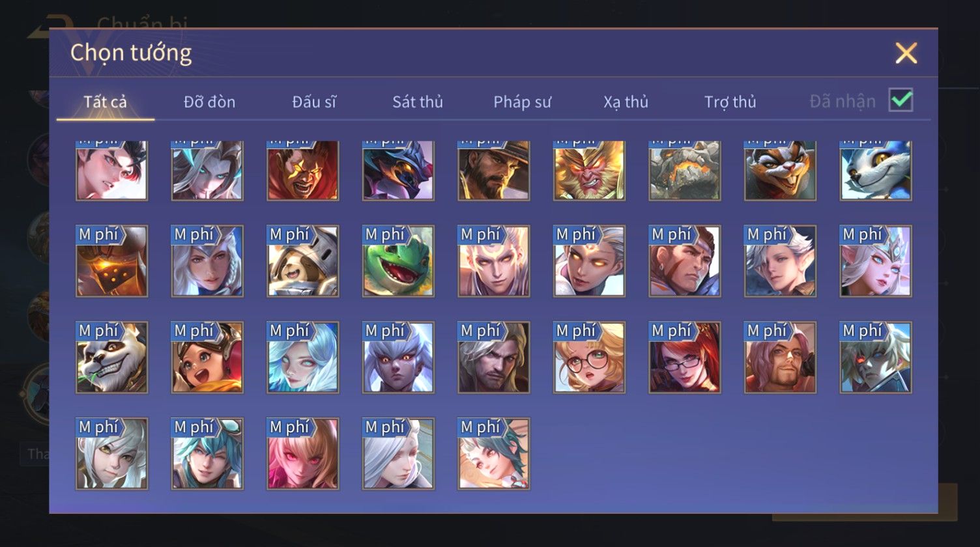Switch to the Đỡ đòn tab
This screenshot has height=547, width=980.
[209, 102]
